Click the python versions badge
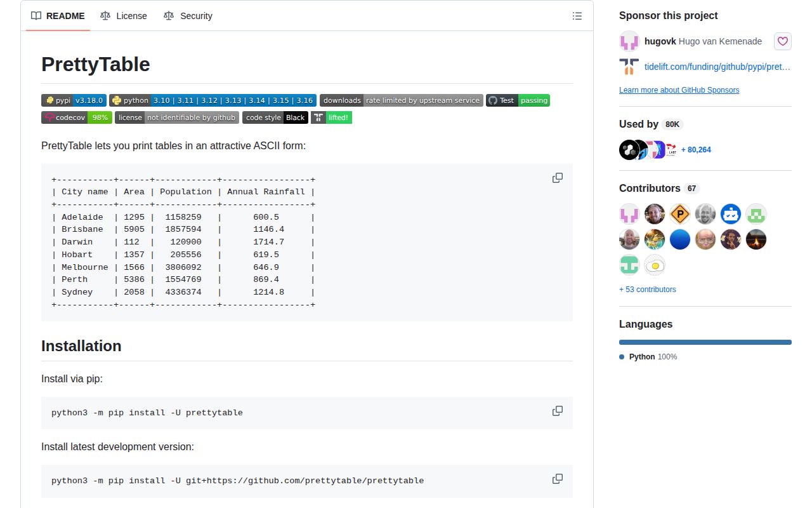 (x=213, y=100)
